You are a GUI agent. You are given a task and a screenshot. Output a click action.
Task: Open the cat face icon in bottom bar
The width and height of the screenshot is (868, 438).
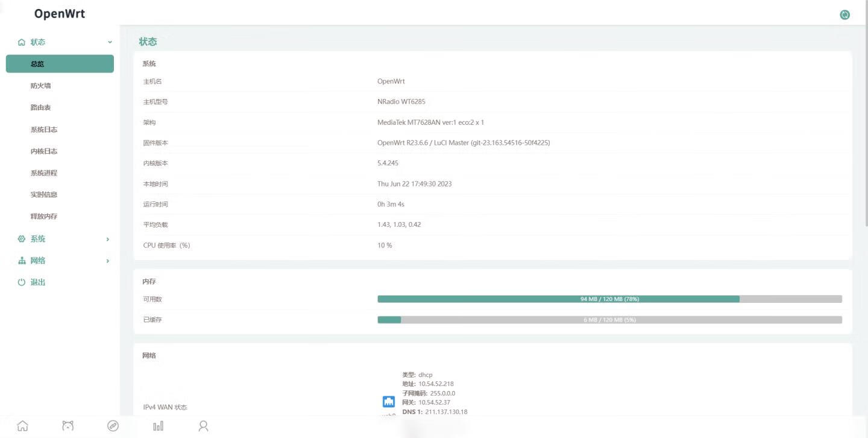[68, 426]
